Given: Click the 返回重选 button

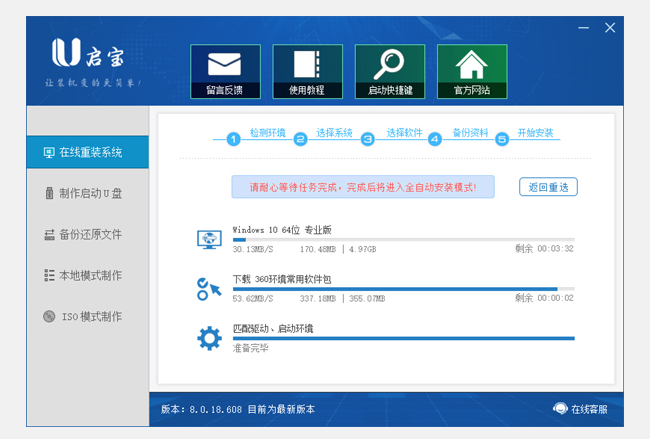Looking at the screenshot, I should [x=548, y=187].
